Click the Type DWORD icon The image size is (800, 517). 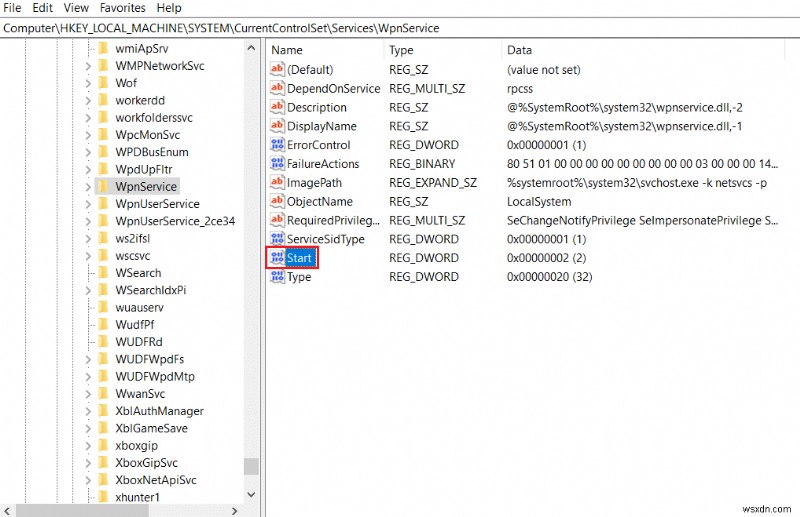(277, 276)
